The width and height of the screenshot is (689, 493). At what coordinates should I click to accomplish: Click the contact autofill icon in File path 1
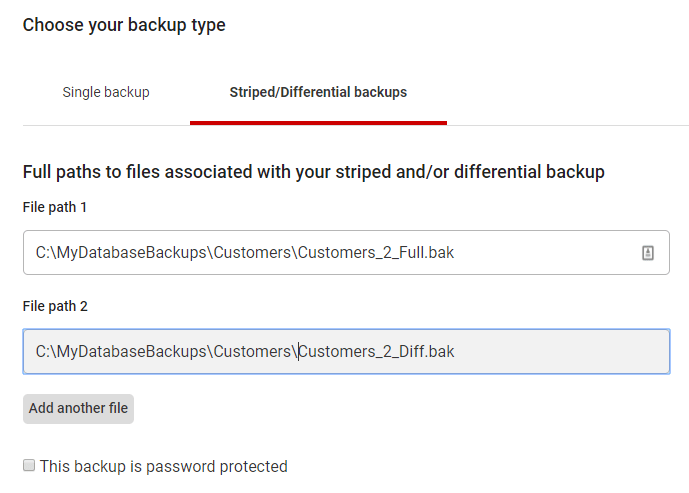(x=648, y=253)
